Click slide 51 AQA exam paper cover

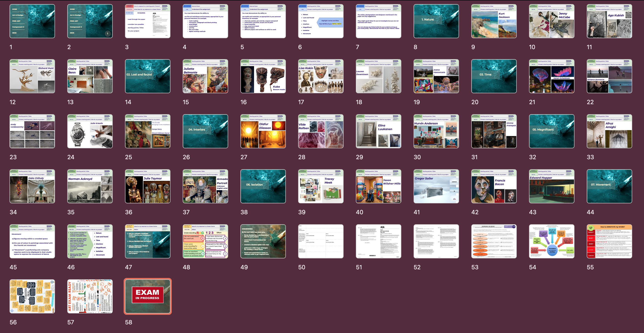tap(379, 241)
